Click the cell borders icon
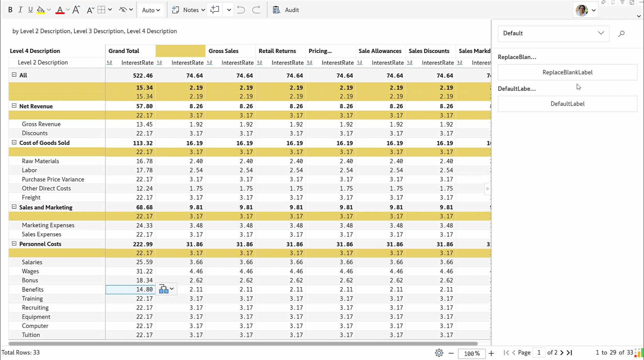 coord(101,10)
